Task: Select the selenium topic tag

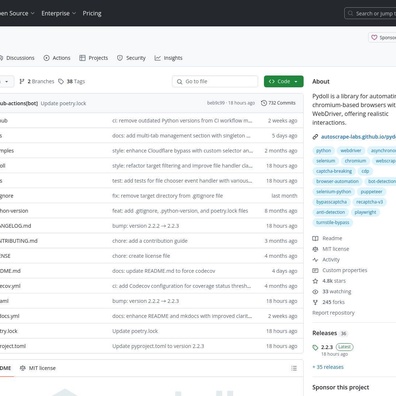Action: [x=325, y=161]
